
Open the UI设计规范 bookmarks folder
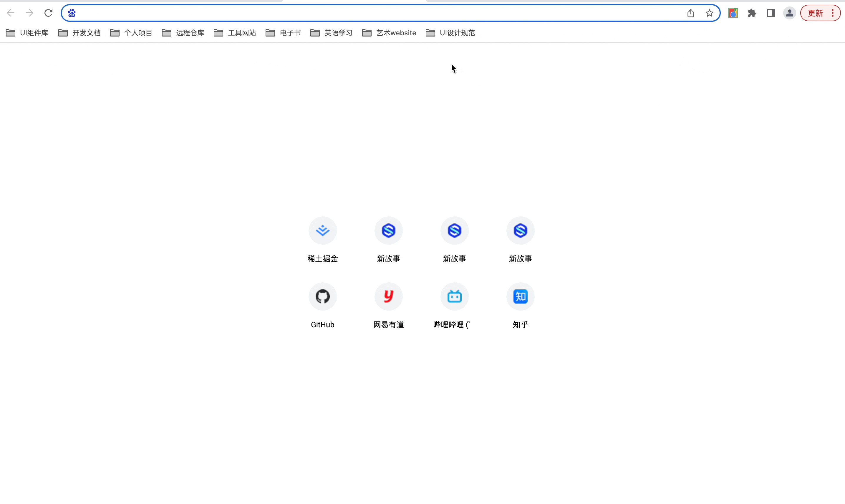click(x=450, y=33)
